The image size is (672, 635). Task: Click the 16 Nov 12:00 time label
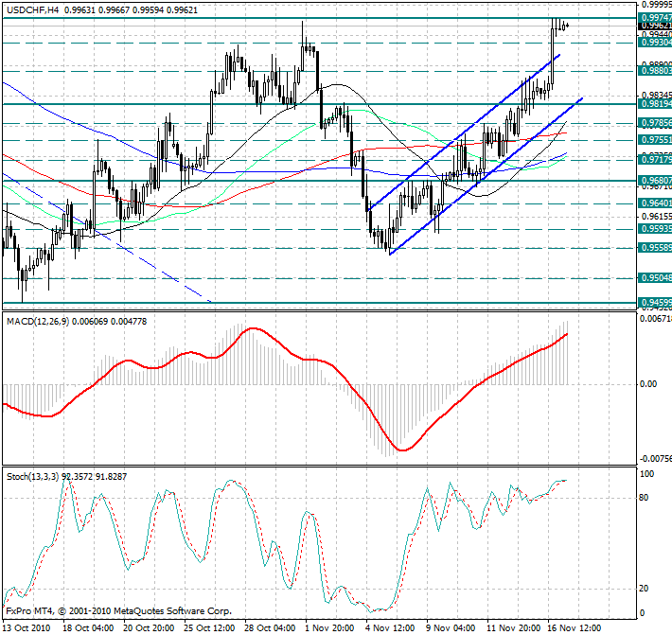(575, 626)
